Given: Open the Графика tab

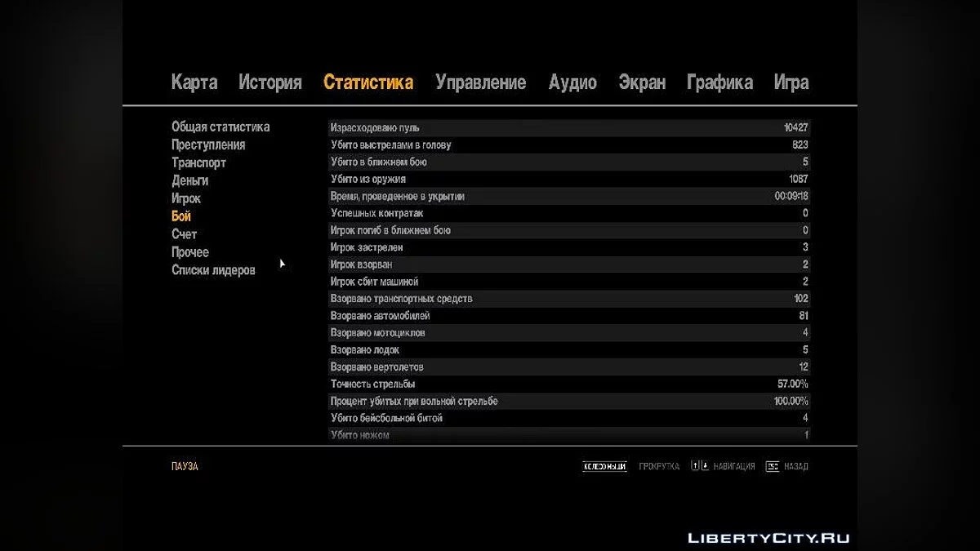Looking at the screenshot, I should click(x=719, y=82).
